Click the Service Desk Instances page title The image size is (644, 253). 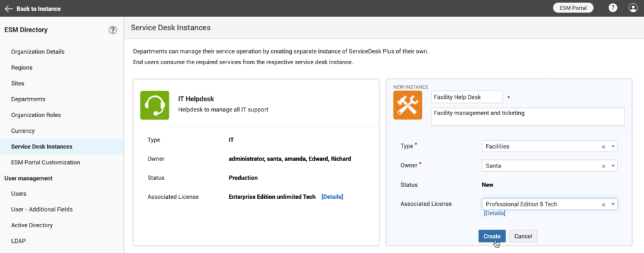click(170, 28)
